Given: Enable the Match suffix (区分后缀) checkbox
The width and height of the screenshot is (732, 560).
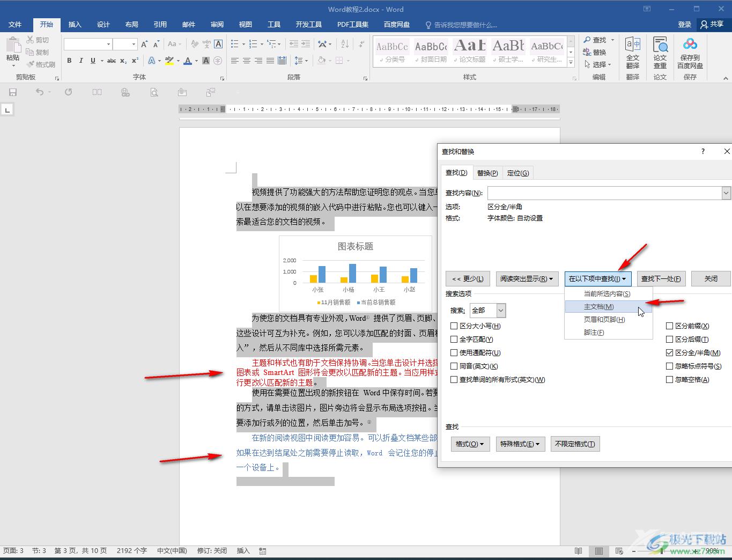Looking at the screenshot, I should coord(669,339).
